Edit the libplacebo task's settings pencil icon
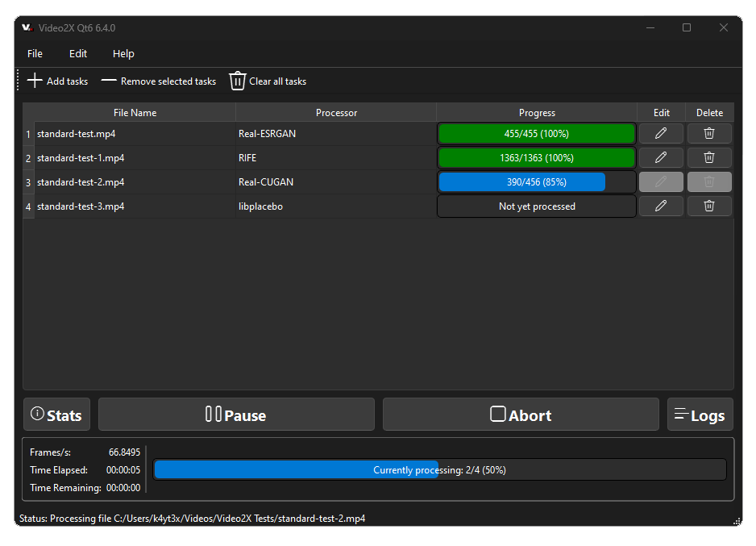 (660, 206)
